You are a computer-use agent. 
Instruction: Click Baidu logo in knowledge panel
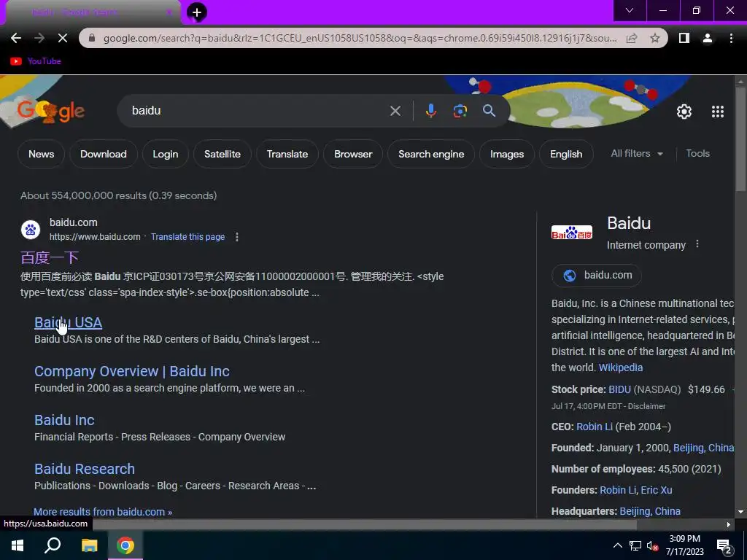[572, 233]
